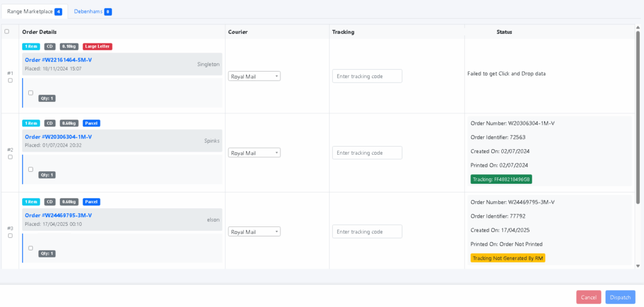The height and width of the screenshot is (307, 644).
Task: Click the yellow Tracking Not Generated By RM badge
Action: point(508,258)
